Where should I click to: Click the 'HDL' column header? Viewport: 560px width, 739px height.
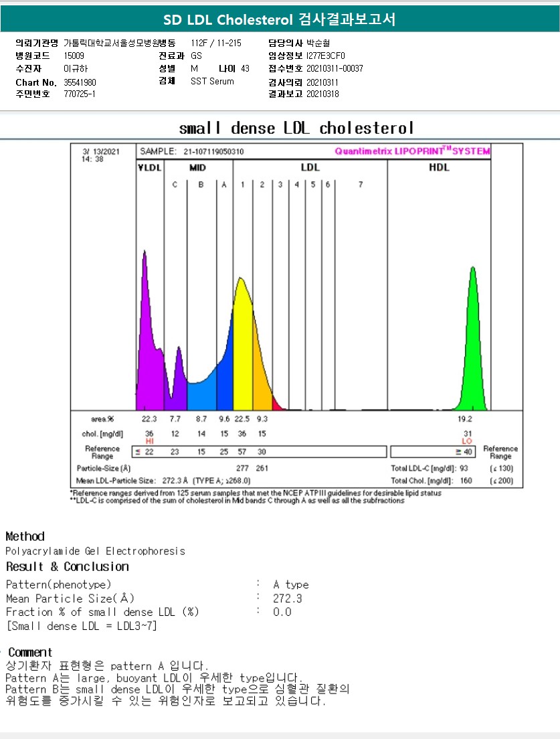coord(439,167)
